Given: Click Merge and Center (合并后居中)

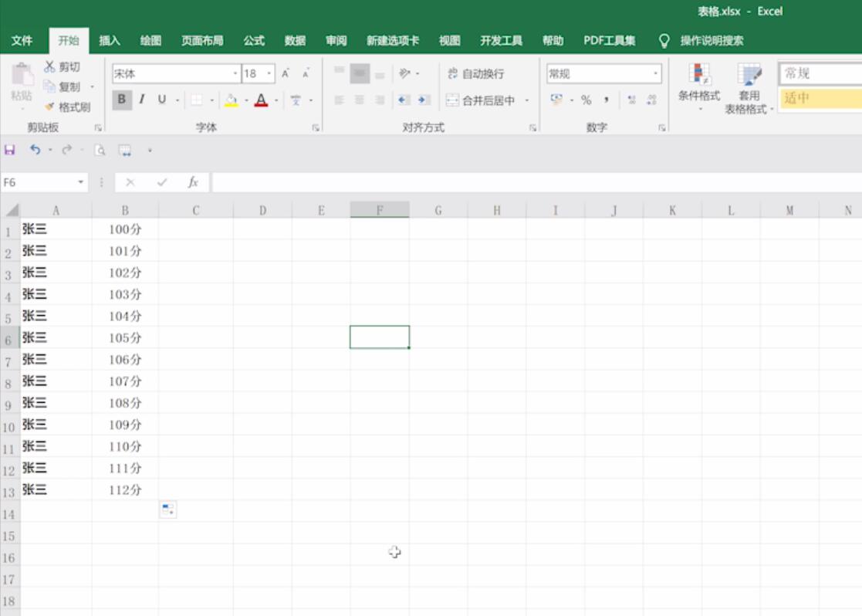Looking at the screenshot, I should point(481,100).
